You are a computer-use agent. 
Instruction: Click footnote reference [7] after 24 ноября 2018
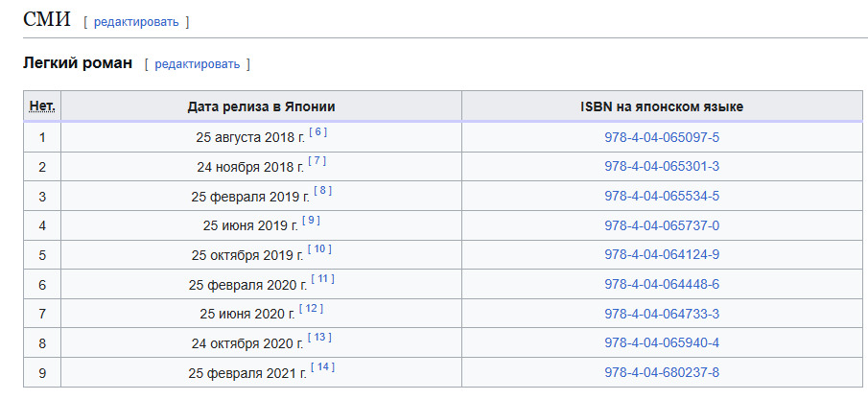(x=317, y=161)
